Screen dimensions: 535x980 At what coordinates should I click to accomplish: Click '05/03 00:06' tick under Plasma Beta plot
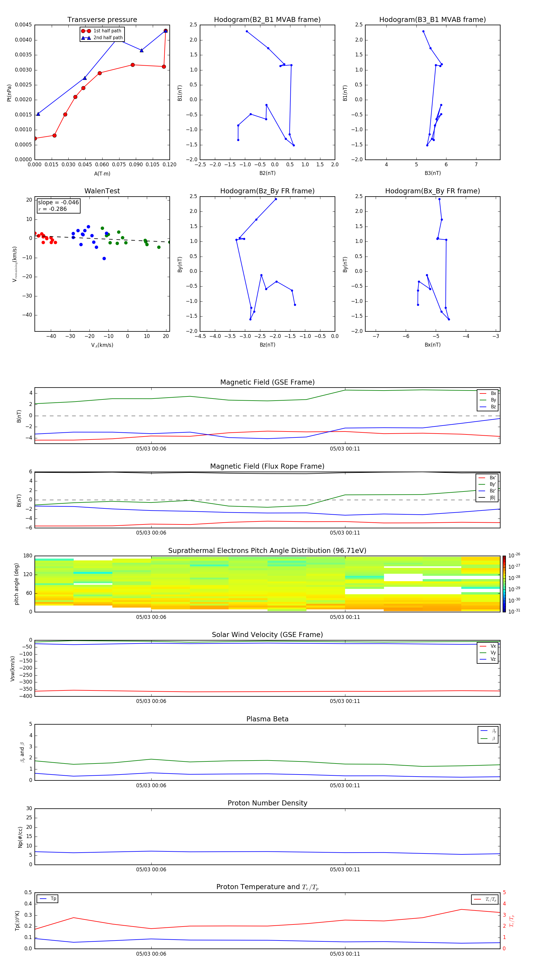click(x=151, y=785)
